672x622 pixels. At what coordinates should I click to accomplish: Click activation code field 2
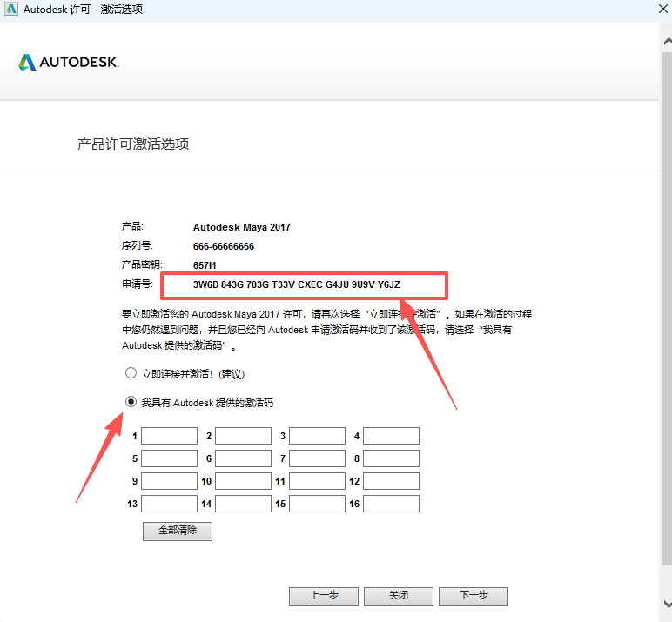(243, 436)
